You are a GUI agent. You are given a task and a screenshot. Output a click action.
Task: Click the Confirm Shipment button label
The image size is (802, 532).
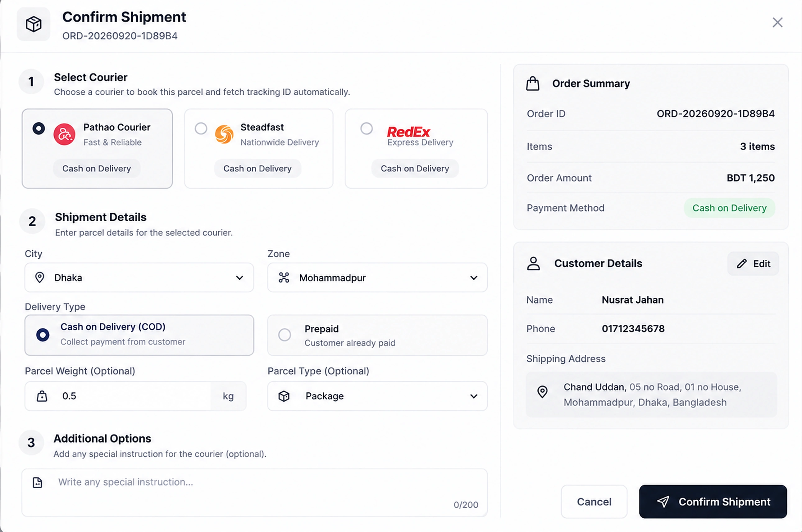pos(724,502)
